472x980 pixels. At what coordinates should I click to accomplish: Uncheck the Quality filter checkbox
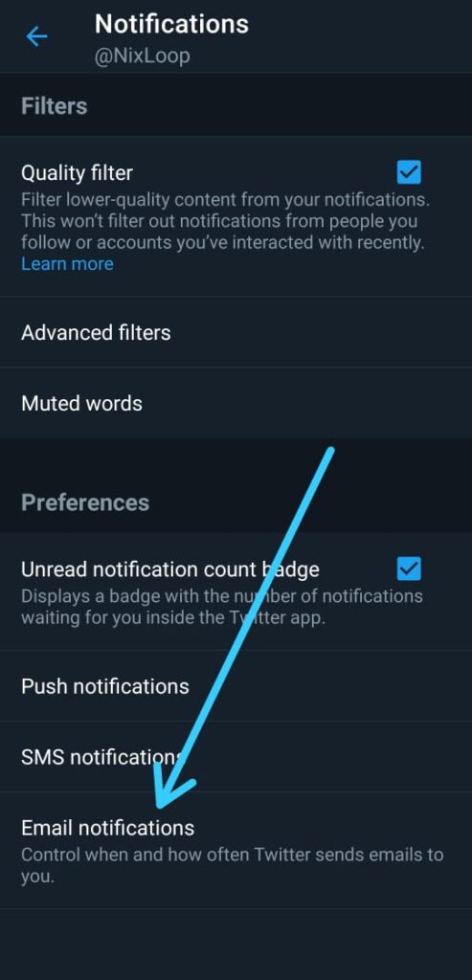tap(409, 172)
